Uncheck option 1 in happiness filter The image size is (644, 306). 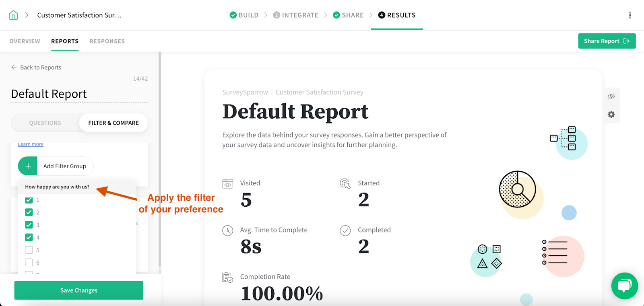tap(29, 200)
